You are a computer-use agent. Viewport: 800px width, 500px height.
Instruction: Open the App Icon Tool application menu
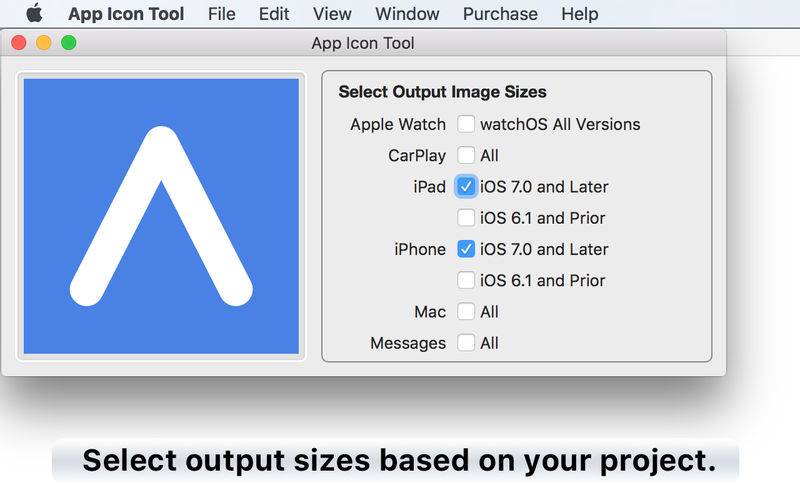(126, 14)
